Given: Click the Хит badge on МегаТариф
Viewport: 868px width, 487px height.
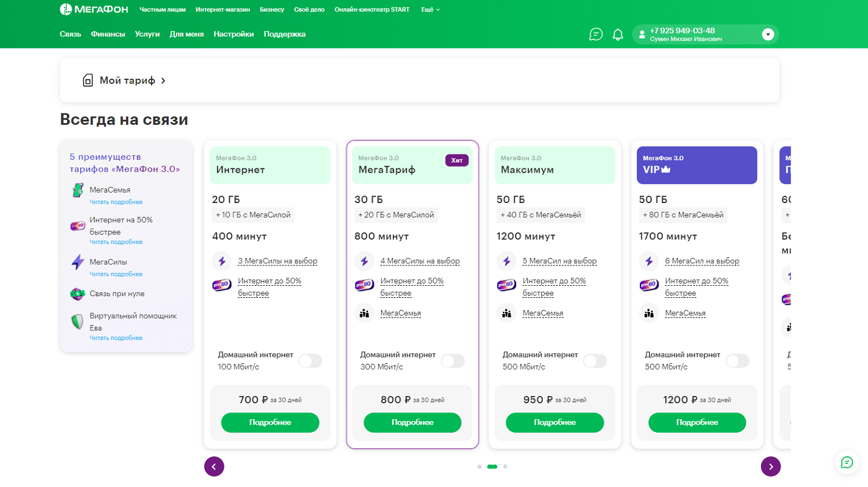Looking at the screenshot, I should [x=457, y=160].
